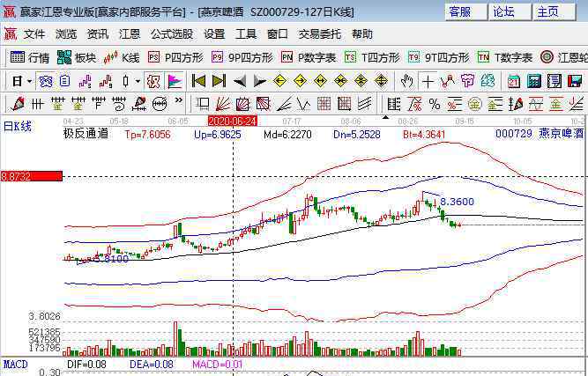Jump to the first bar icon
Screen dimensions: 588x376
(198, 81)
